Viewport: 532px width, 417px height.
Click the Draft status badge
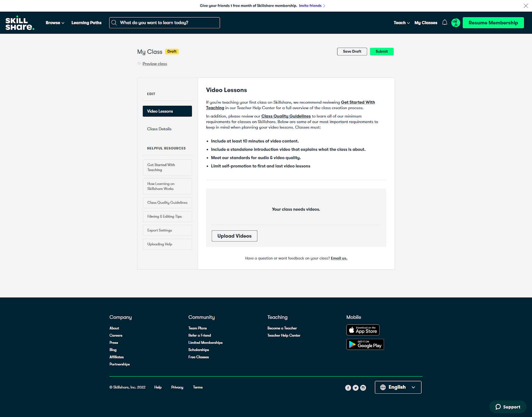point(172,52)
